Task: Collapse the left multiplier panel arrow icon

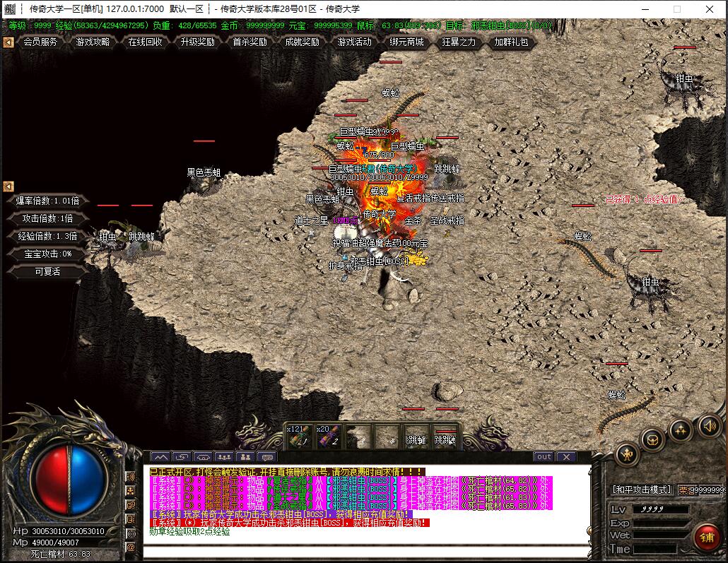Action: 8,186
